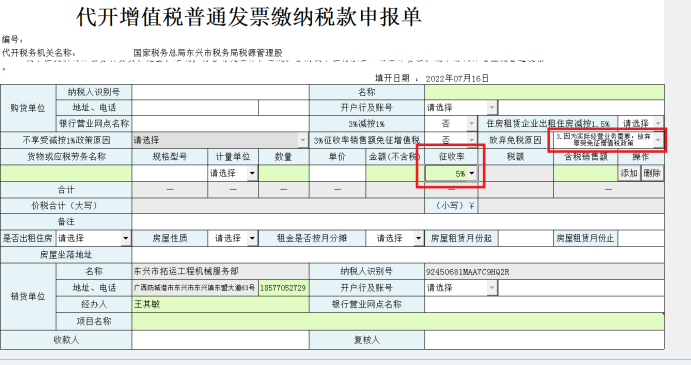Click the 项目名称 input field

pyautogui.click(x=398, y=321)
